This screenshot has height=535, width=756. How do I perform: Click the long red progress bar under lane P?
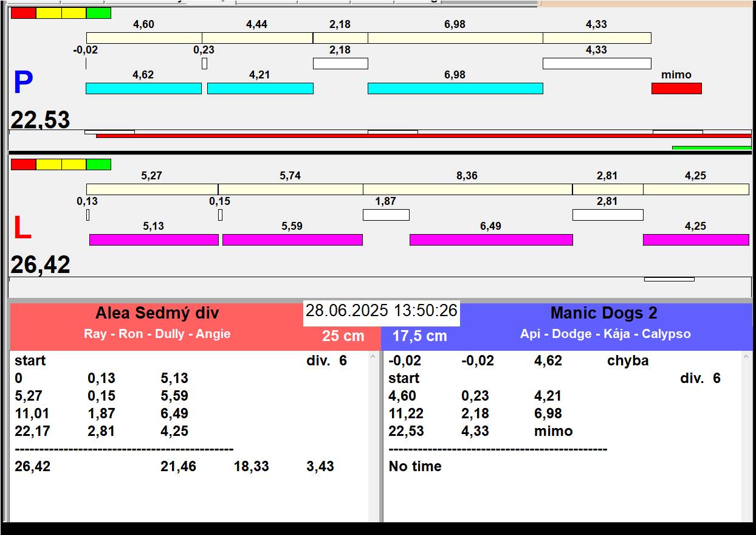[423, 136]
